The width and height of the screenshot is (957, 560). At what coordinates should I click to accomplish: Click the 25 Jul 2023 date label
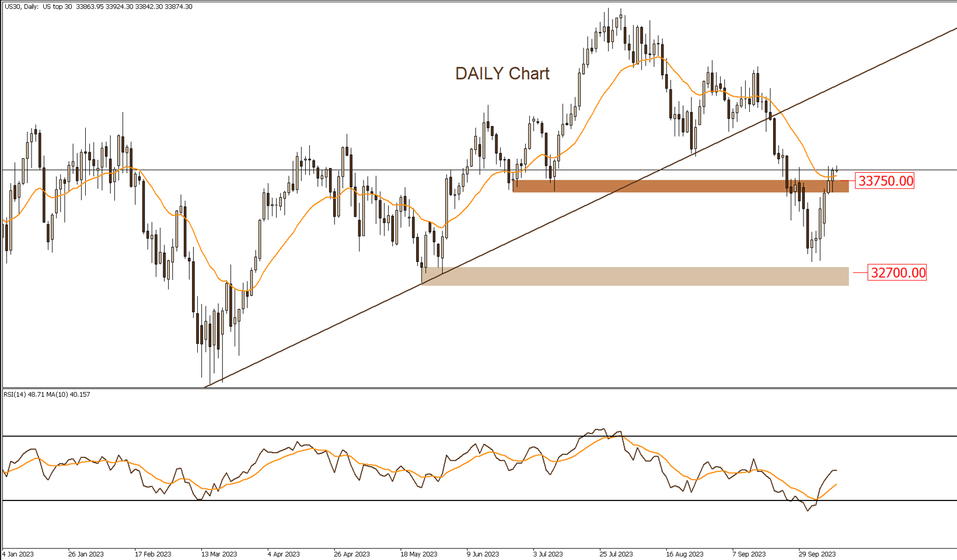(x=616, y=554)
